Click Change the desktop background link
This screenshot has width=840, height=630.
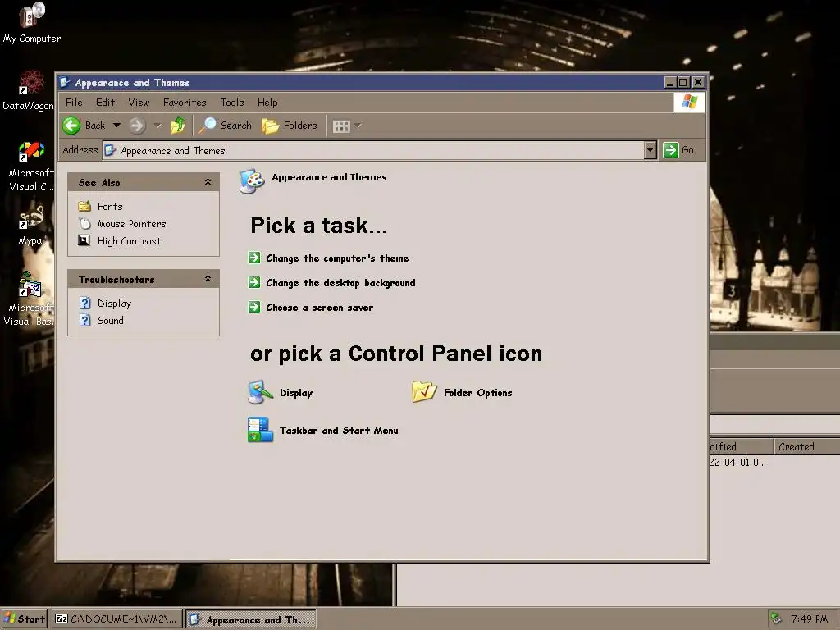point(340,283)
